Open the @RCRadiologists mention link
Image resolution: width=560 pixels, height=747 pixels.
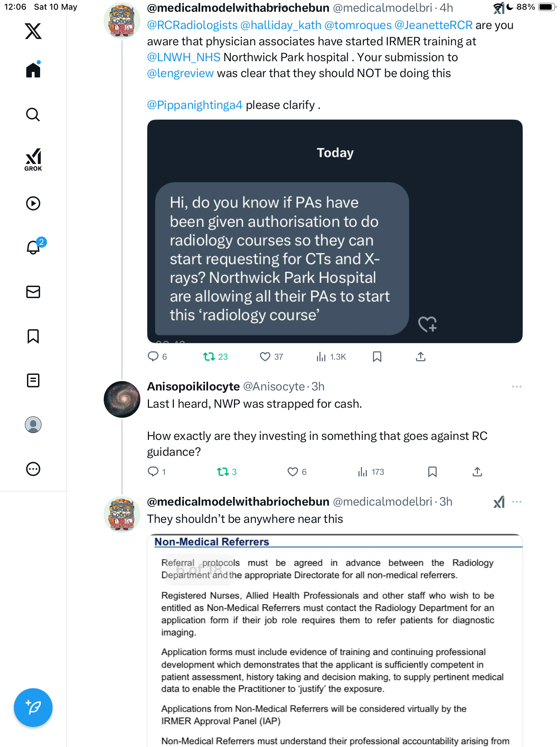(x=192, y=25)
